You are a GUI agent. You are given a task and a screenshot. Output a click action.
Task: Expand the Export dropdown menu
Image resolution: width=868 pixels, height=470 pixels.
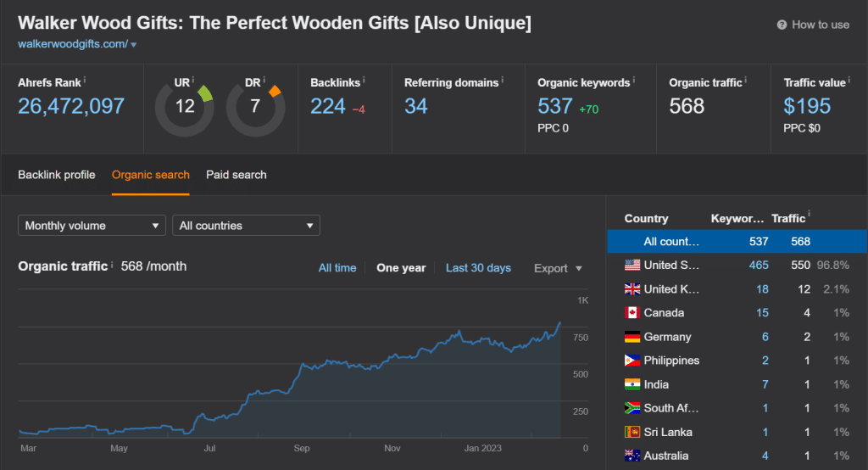558,268
